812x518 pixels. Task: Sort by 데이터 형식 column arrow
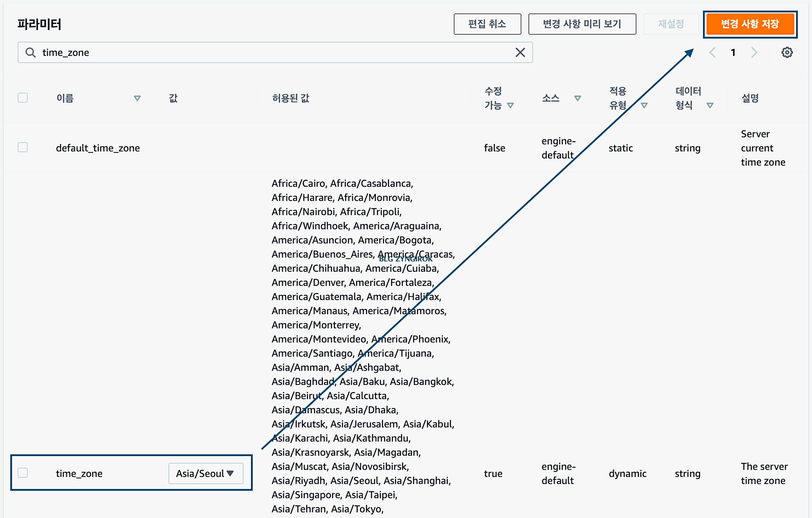710,105
